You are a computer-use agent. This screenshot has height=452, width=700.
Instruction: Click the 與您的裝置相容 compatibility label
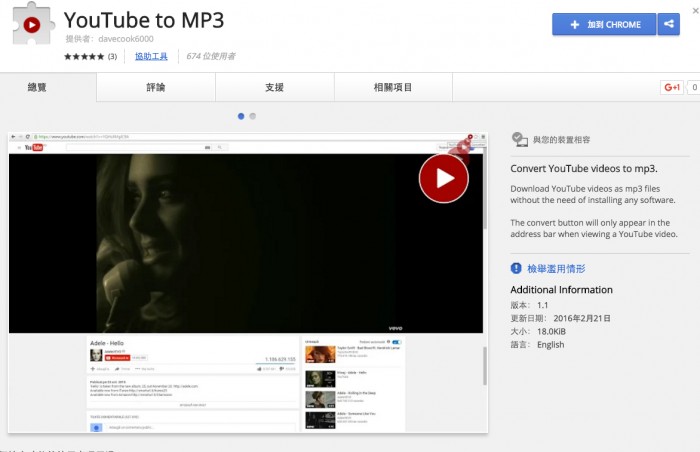click(561, 140)
